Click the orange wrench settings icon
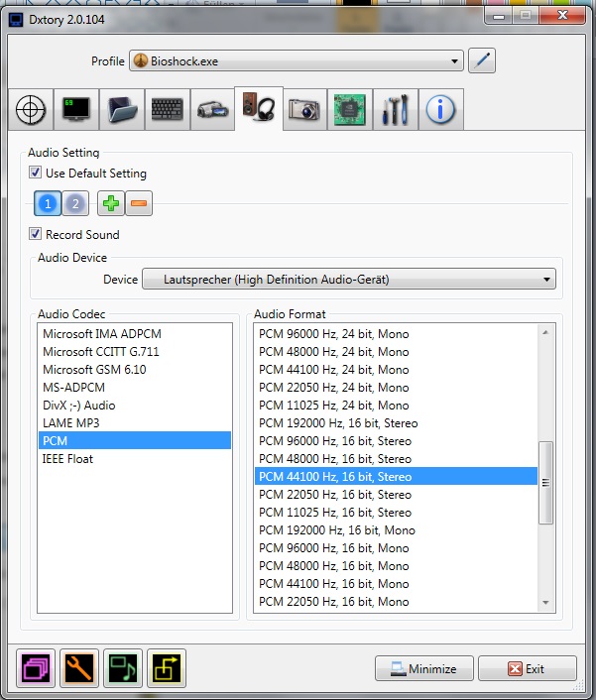The image size is (596, 700). (x=79, y=668)
